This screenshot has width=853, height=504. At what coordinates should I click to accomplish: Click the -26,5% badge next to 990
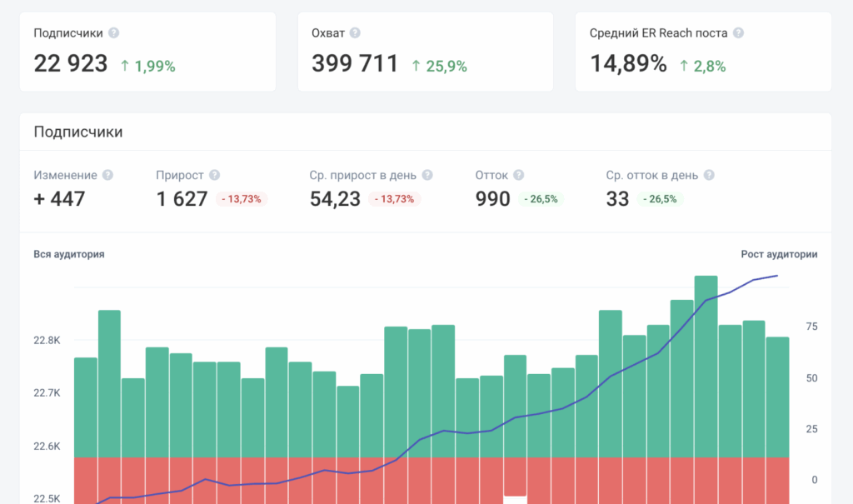pyautogui.click(x=541, y=199)
